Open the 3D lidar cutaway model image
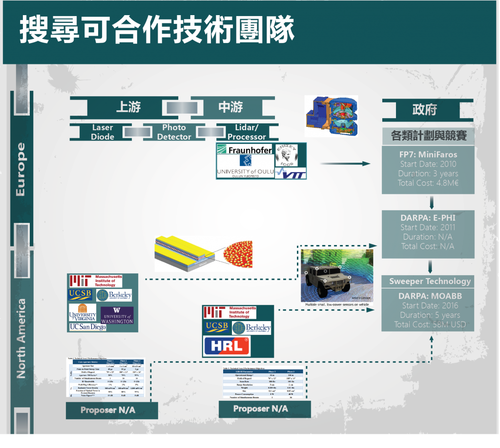 (x=332, y=116)
